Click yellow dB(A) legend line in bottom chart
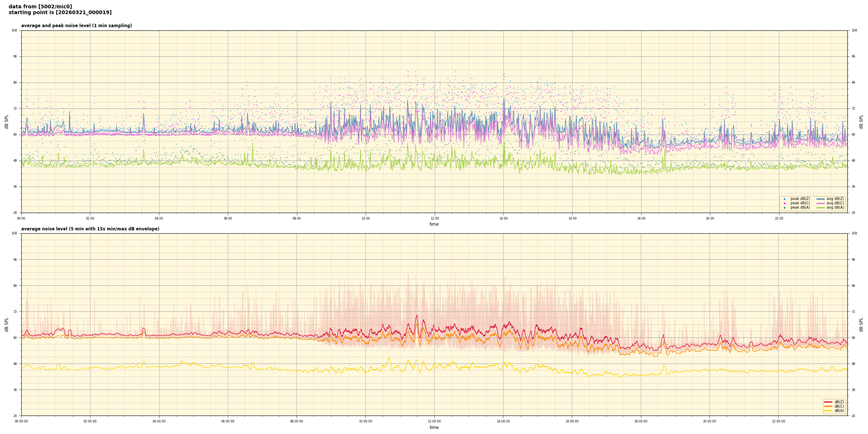This screenshot has height=434, width=868. pos(828,410)
